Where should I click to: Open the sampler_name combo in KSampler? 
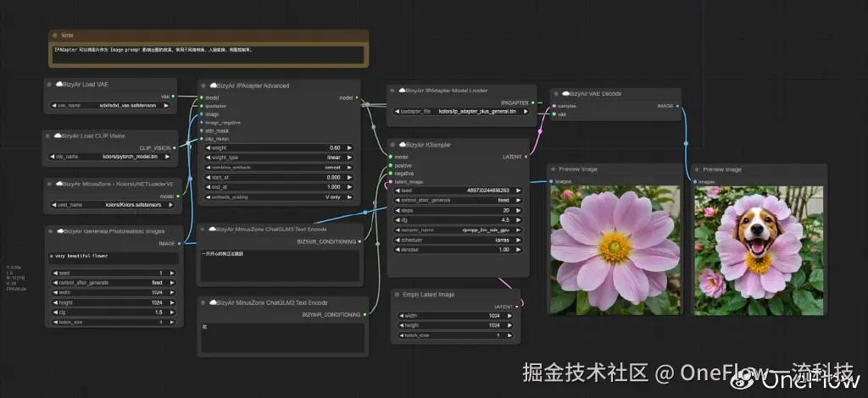(459, 230)
